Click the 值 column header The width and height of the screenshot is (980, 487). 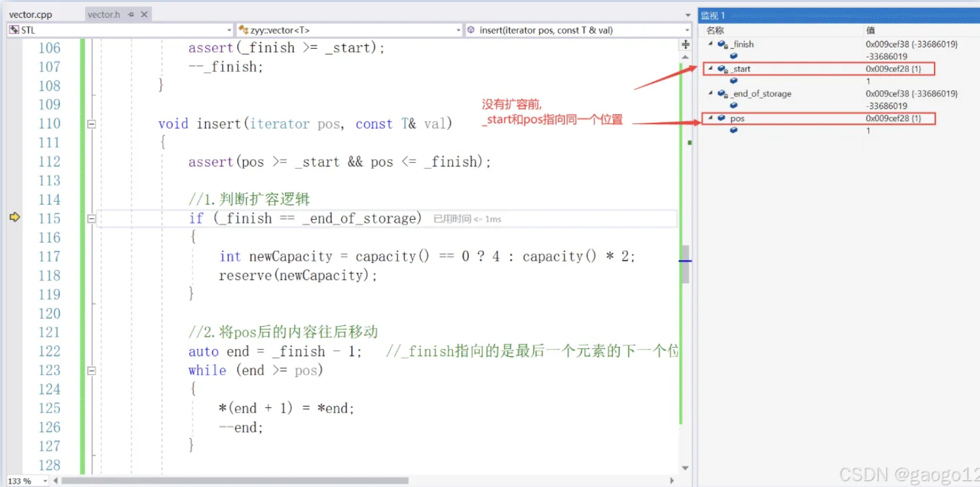tap(871, 30)
